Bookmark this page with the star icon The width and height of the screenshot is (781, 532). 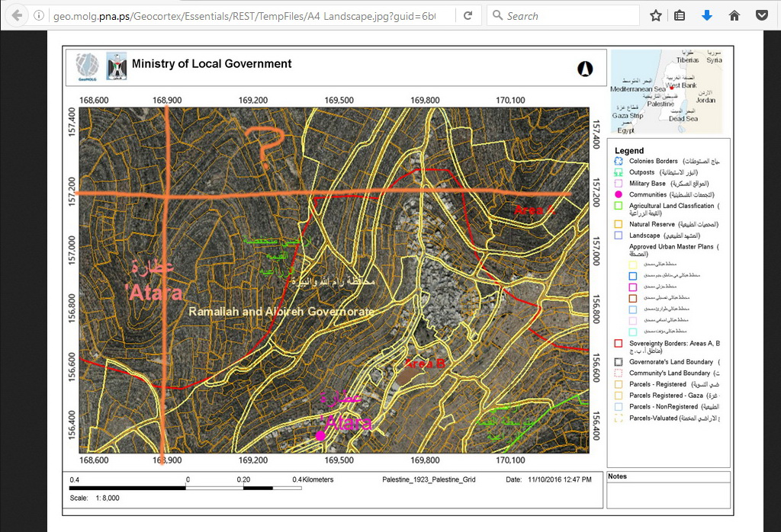(655, 16)
